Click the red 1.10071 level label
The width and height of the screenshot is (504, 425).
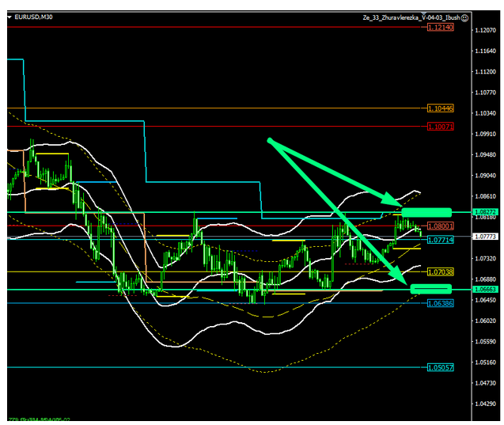tap(439, 127)
